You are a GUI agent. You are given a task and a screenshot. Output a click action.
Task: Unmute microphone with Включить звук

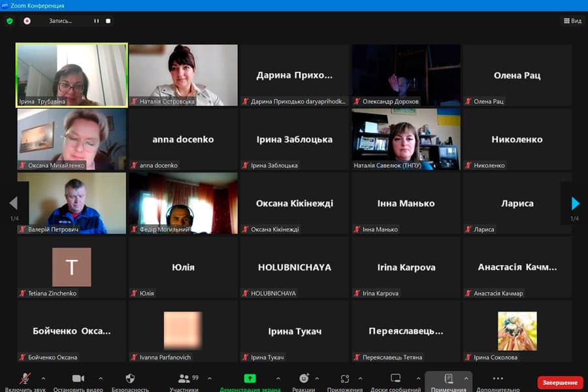pos(25,382)
